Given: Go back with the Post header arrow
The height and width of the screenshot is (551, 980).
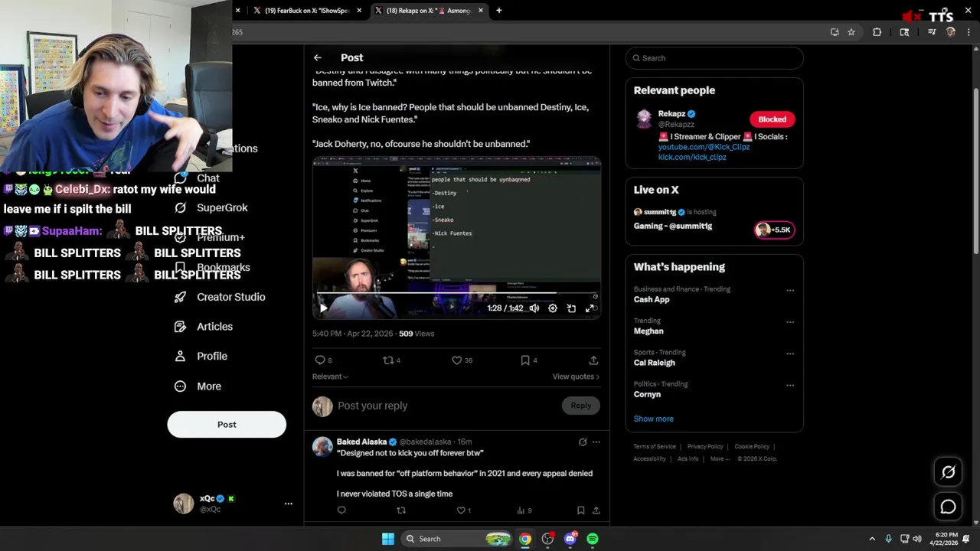Looking at the screenshot, I should pos(317,57).
